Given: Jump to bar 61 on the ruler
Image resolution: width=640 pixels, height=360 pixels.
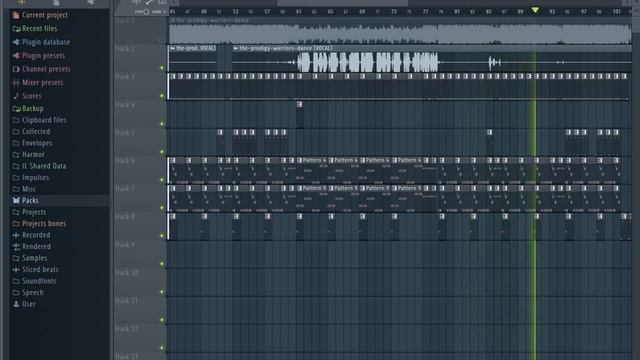Looking at the screenshot, I should point(299,12).
